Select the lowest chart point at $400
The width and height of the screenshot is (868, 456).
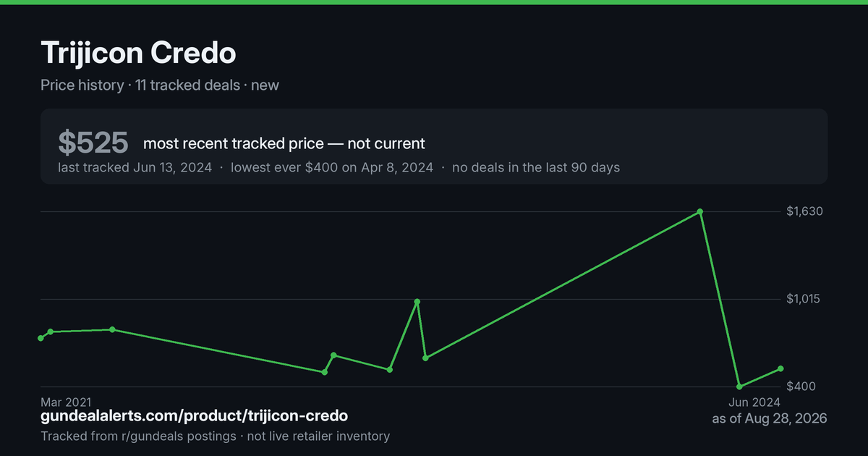pos(739,387)
